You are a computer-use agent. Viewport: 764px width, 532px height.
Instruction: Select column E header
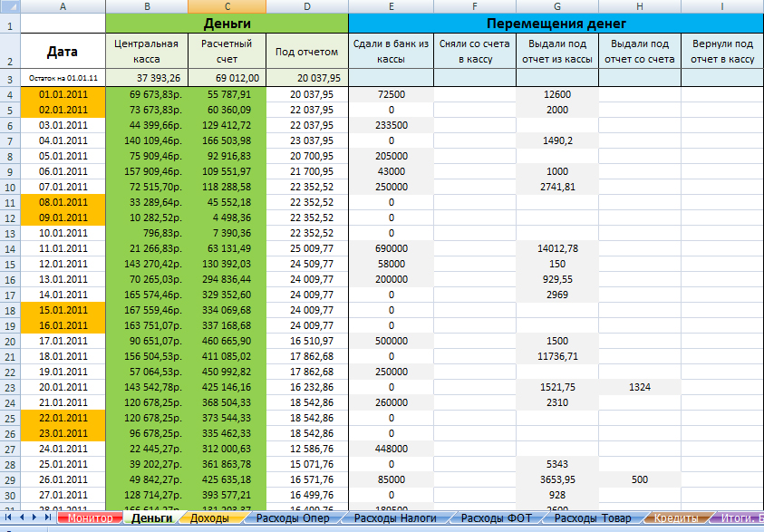point(392,6)
